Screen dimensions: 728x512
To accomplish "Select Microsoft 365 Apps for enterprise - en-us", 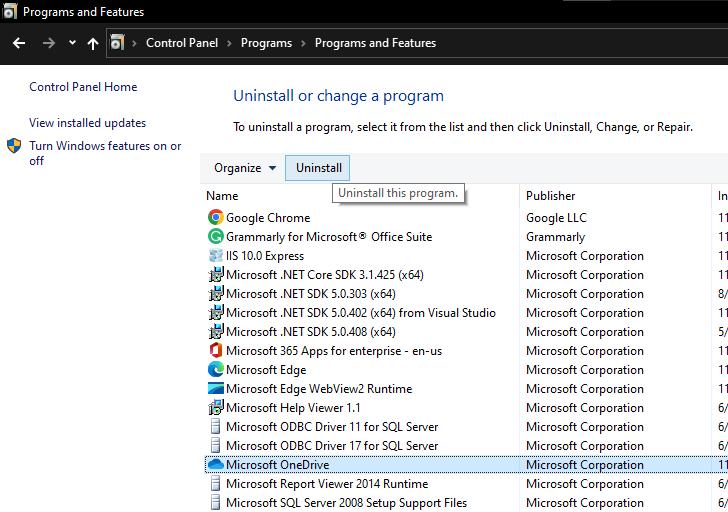I will pos(334,351).
